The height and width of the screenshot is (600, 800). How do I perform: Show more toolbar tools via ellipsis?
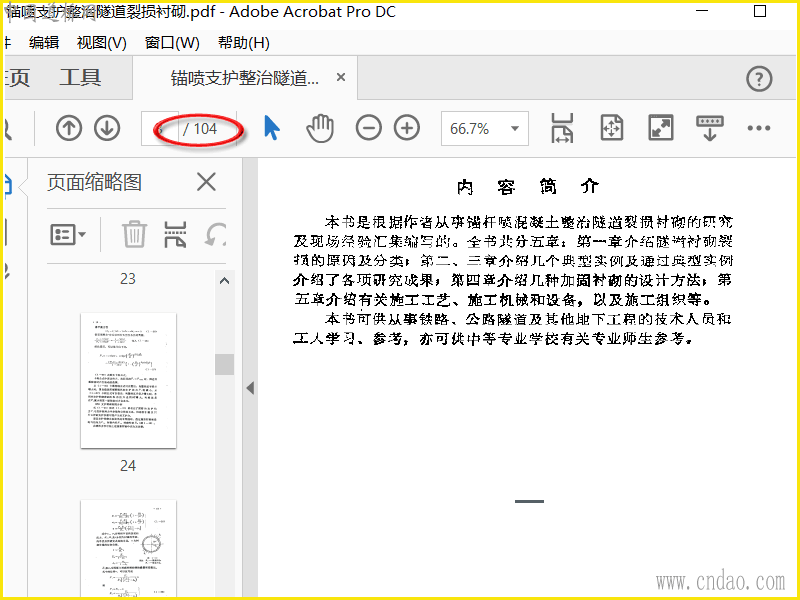pos(759,128)
